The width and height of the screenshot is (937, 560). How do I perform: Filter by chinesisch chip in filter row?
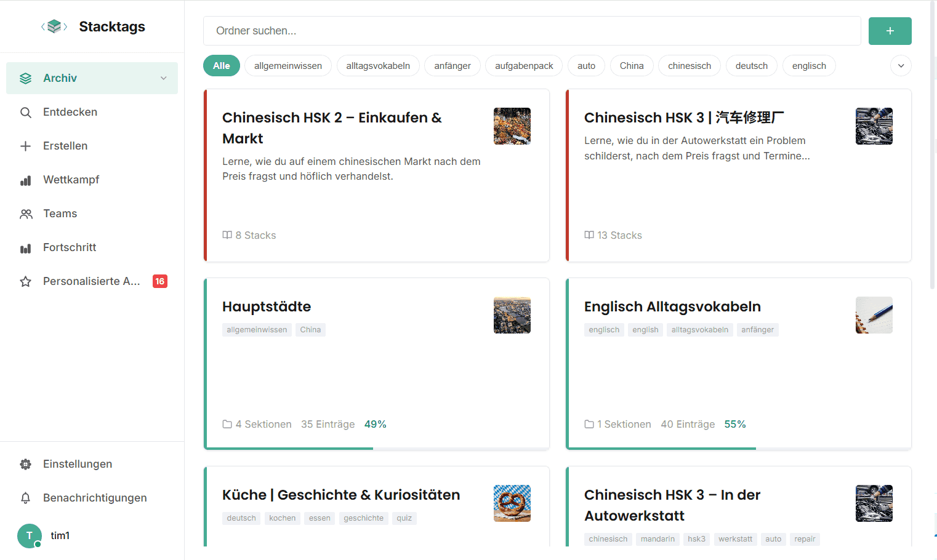click(x=690, y=66)
